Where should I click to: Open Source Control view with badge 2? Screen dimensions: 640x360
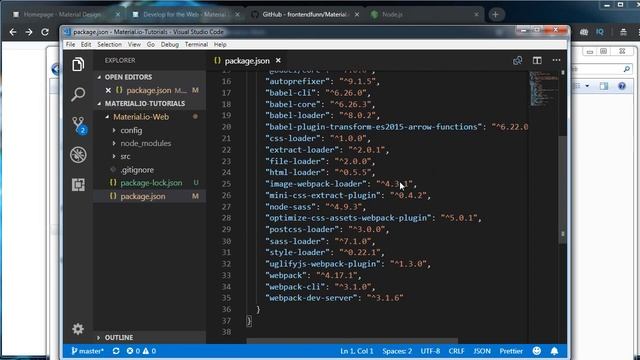pos(78,124)
